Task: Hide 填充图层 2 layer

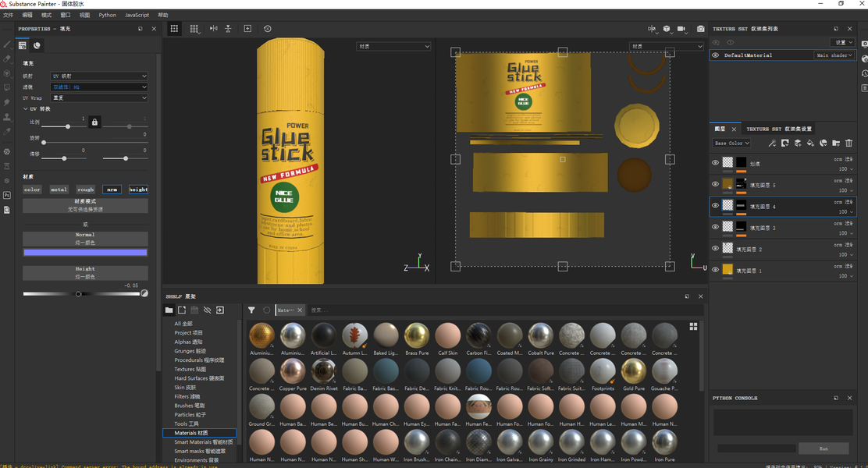Action: pos(715,248)
